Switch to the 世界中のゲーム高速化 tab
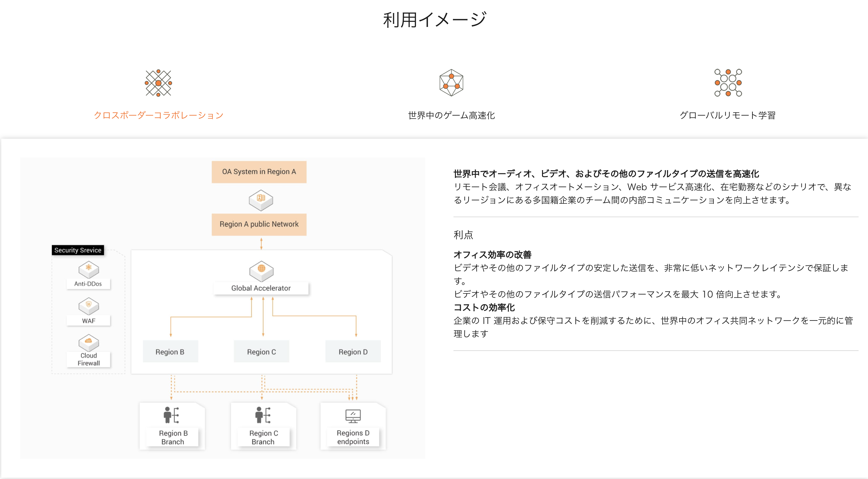The width and height of the screenshot is (868, 479). coord(451,115)
